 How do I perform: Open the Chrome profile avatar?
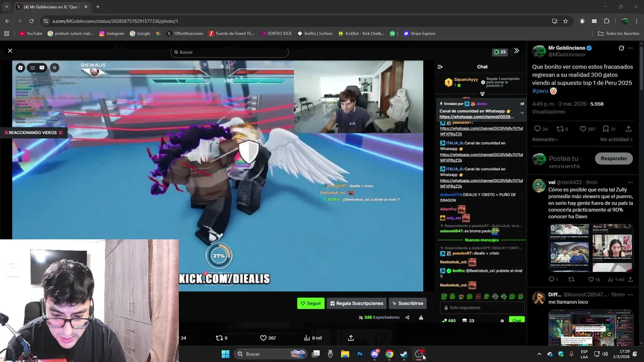[x=624, y=21]
